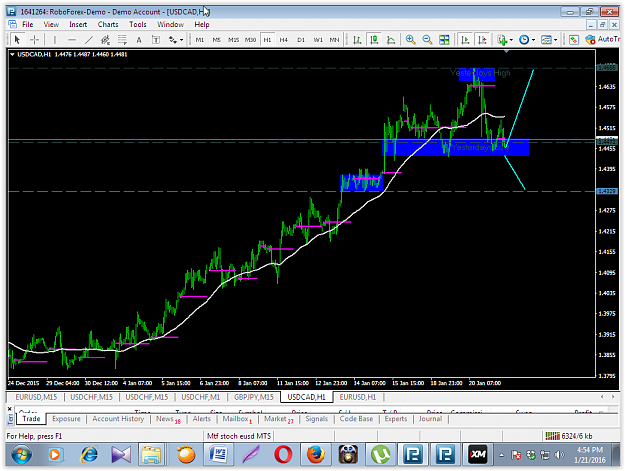625x471 pixels.
Task: Set timeframe to M5
Action: click(216, 40)
